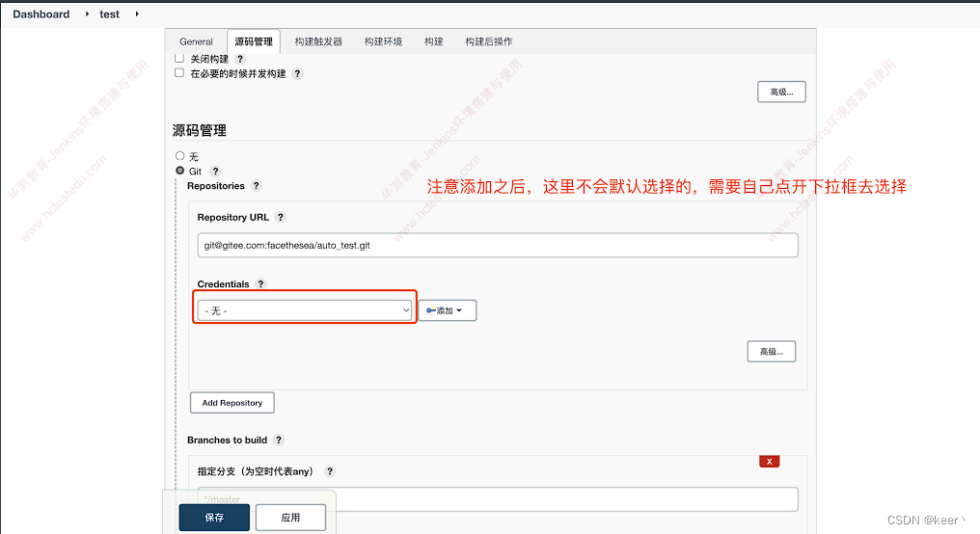Open Credentials dropdown showing 无
Viewport: 980px width, 534px height.
click(305, 310)
